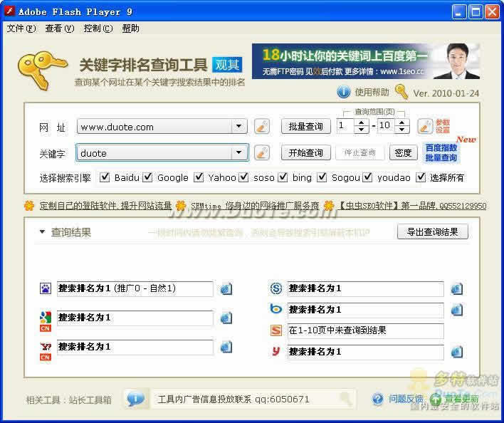Disable the bing search engine checkbox
The width and height of the screenshot is (504, 423).
pyautogui.click(x=283, y=177)
